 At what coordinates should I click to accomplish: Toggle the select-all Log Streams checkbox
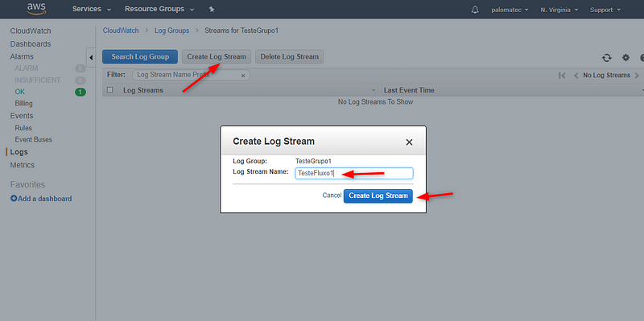click(x=109, y=90)
